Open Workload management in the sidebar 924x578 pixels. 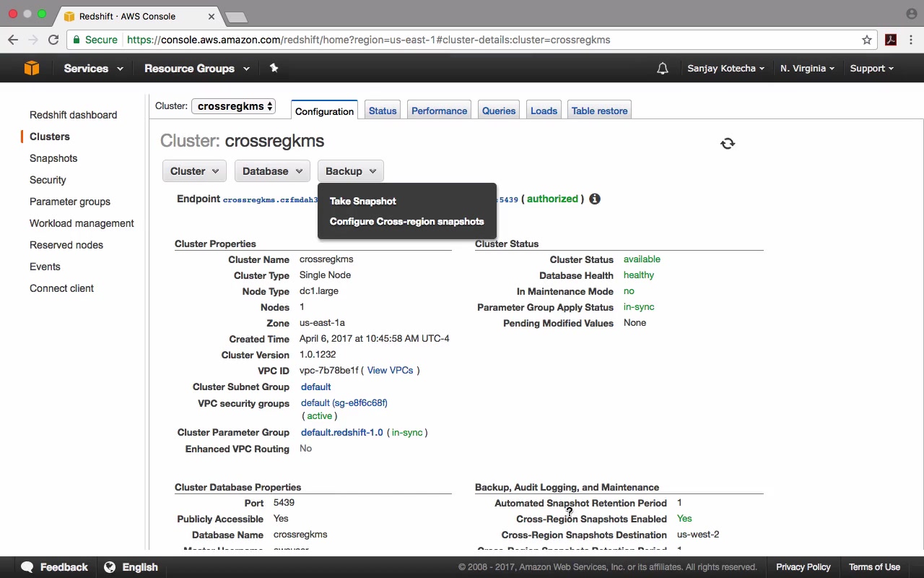tap(82, 223)
